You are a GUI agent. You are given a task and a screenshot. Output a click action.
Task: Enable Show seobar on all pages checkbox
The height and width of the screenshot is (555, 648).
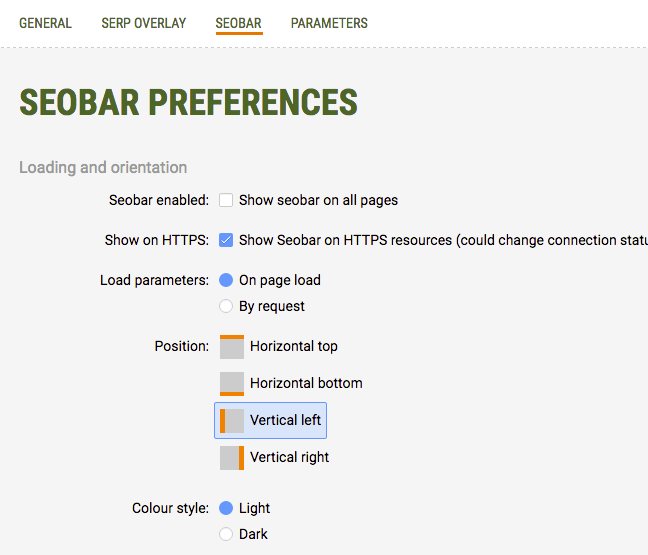(226, 200)
